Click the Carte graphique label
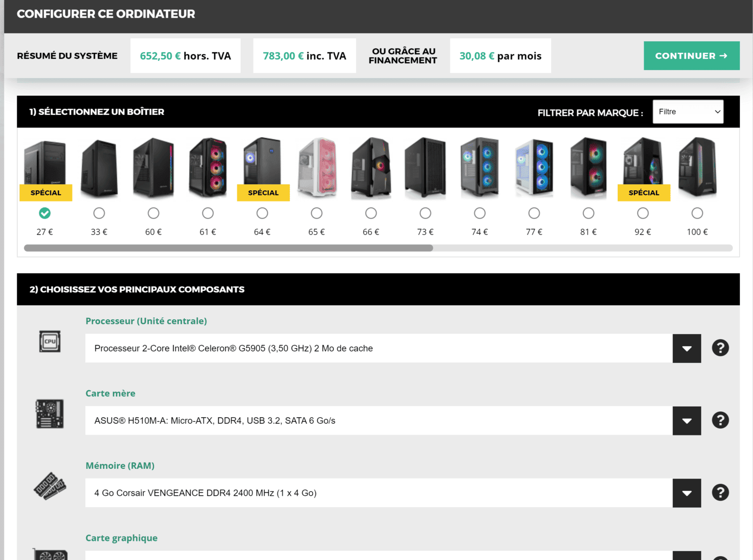 122,538
